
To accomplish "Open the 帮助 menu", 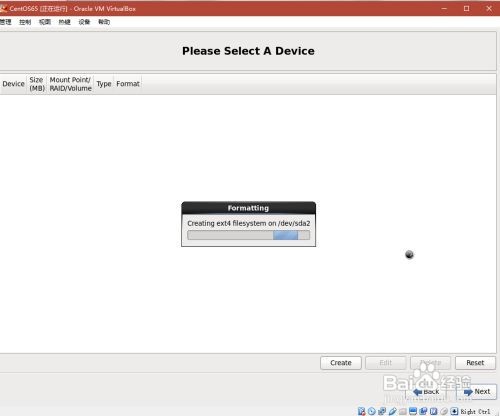I will pyautogui.click(x=104, y=22).
